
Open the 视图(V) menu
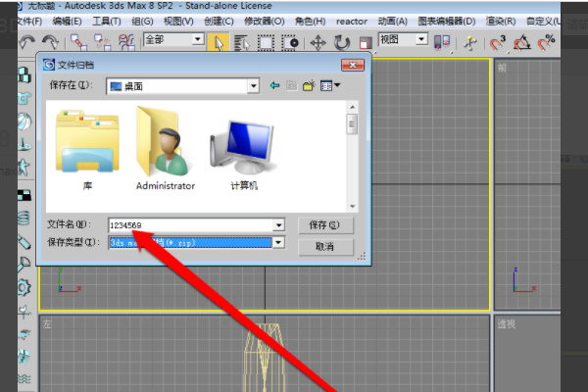coord(178,22)
